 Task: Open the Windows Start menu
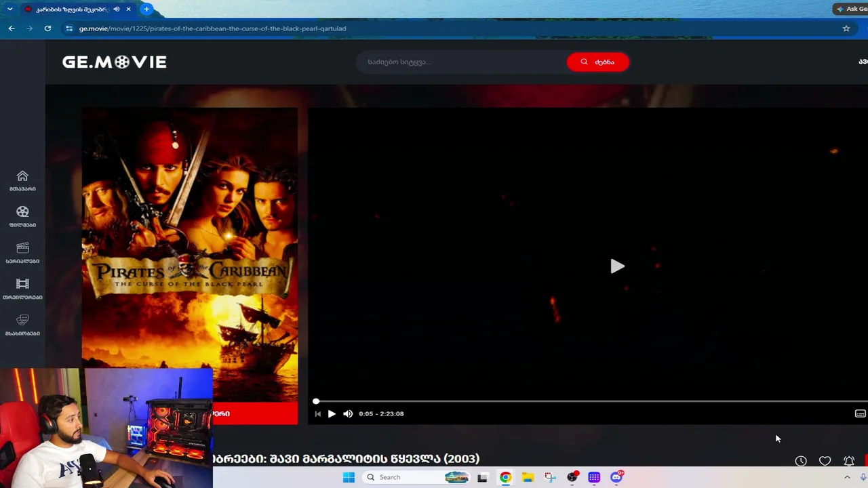pyautogui.click(x=349, y=477)
